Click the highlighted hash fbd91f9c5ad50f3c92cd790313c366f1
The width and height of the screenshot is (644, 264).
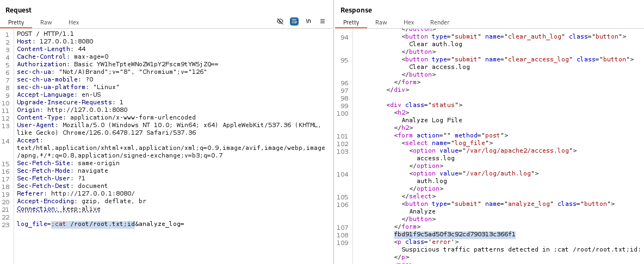coord(455,235)
